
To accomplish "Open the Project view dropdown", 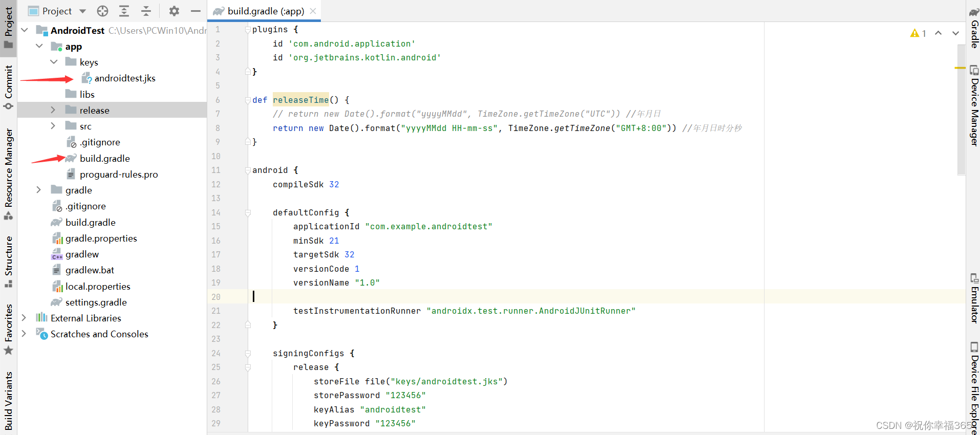I will (57, 11).
